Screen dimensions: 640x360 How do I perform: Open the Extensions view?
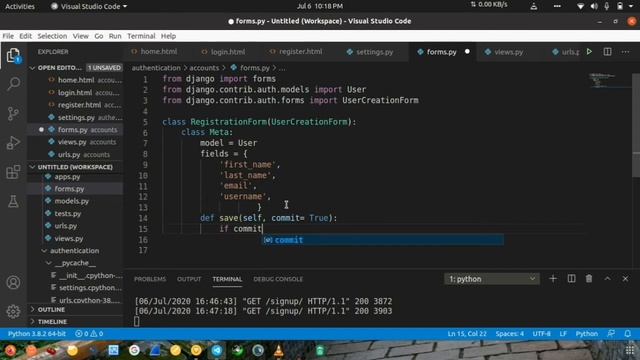click(13, 172)
